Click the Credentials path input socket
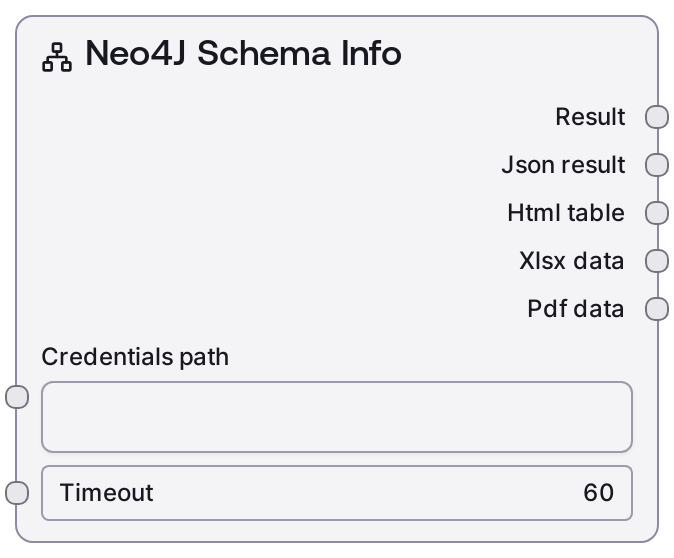The height and width of the screenshot is (558, 674). click(17, 397)
